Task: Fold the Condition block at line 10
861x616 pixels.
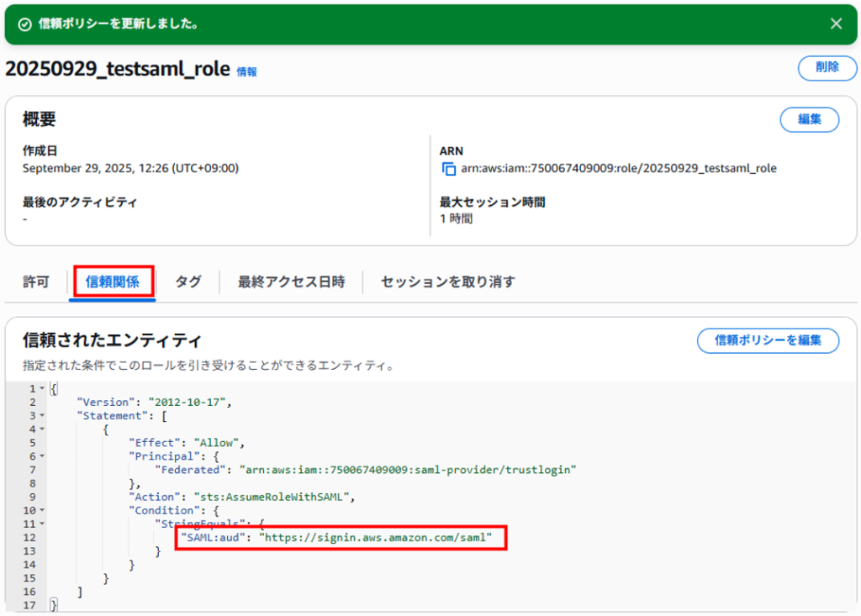Action: pyautogui.click(x=42, y=510)
